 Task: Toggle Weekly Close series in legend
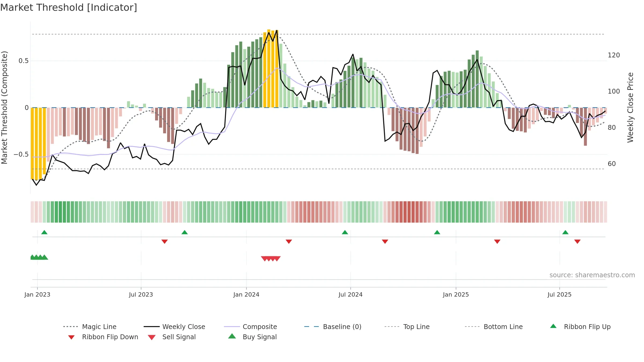coord(174,327)
